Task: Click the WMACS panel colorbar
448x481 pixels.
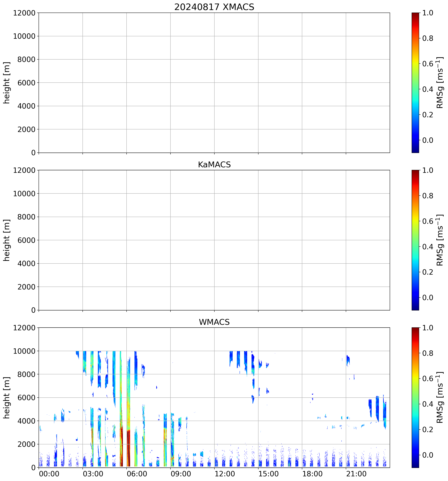Action: click(415, 398)
